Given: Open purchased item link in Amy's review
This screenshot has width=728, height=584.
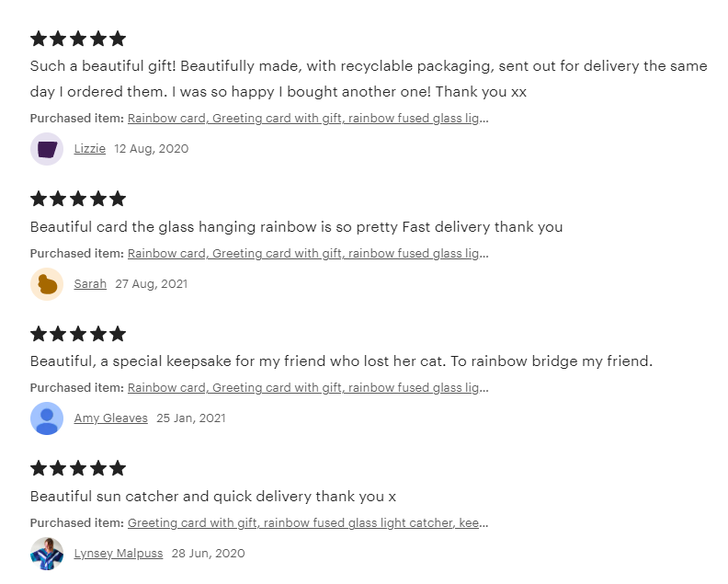Looking at the screenshot, I should click(308, 388).
